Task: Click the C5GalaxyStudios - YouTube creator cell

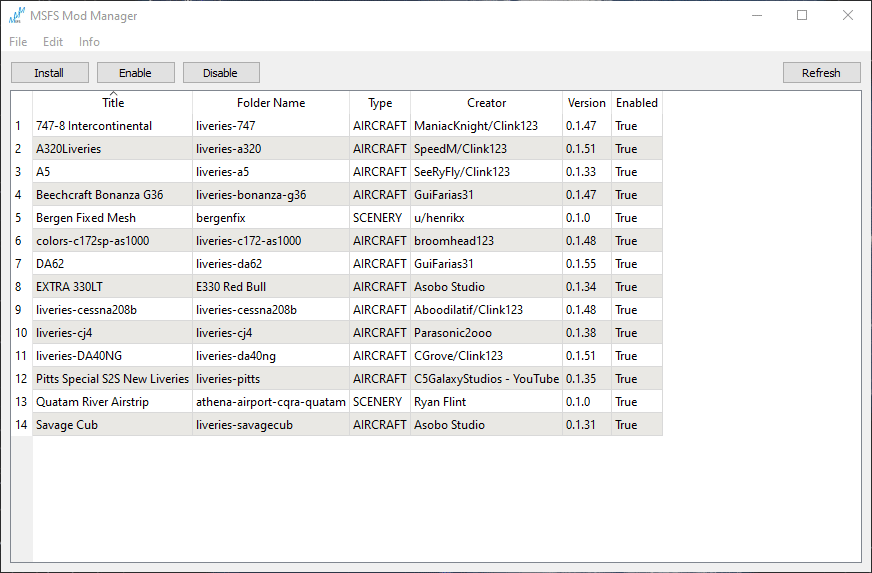Action: pos(487,379)
